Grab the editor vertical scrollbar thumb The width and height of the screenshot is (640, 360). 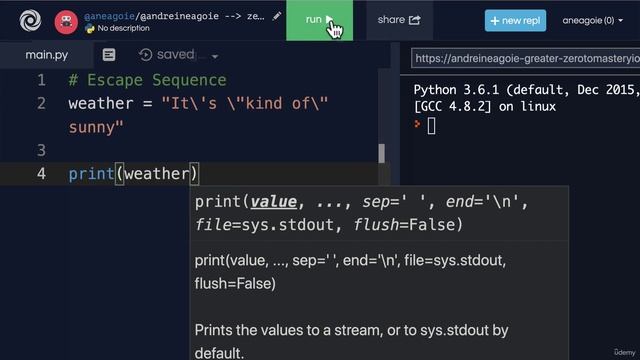point(382,153)
